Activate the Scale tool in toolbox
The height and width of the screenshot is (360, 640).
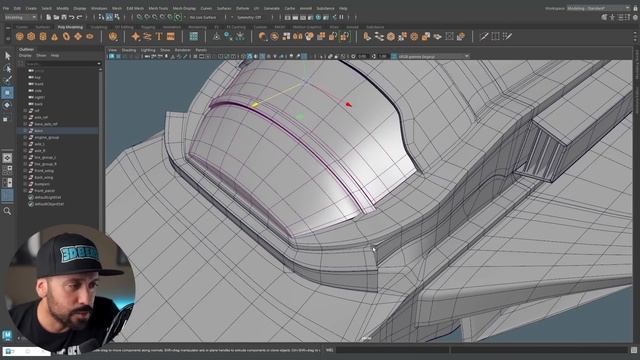[x=6, y=119]
